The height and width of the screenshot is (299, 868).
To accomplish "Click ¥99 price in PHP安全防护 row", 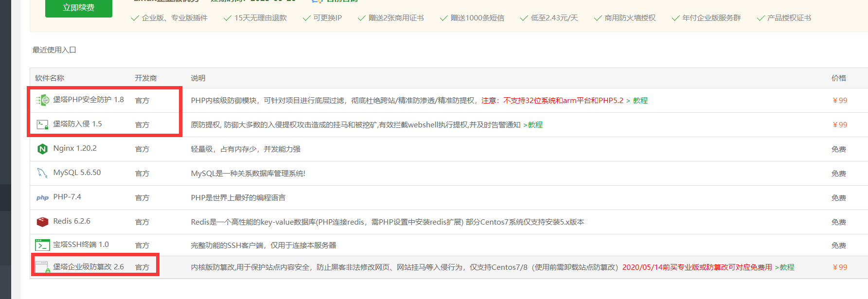I will pos(839,101).
